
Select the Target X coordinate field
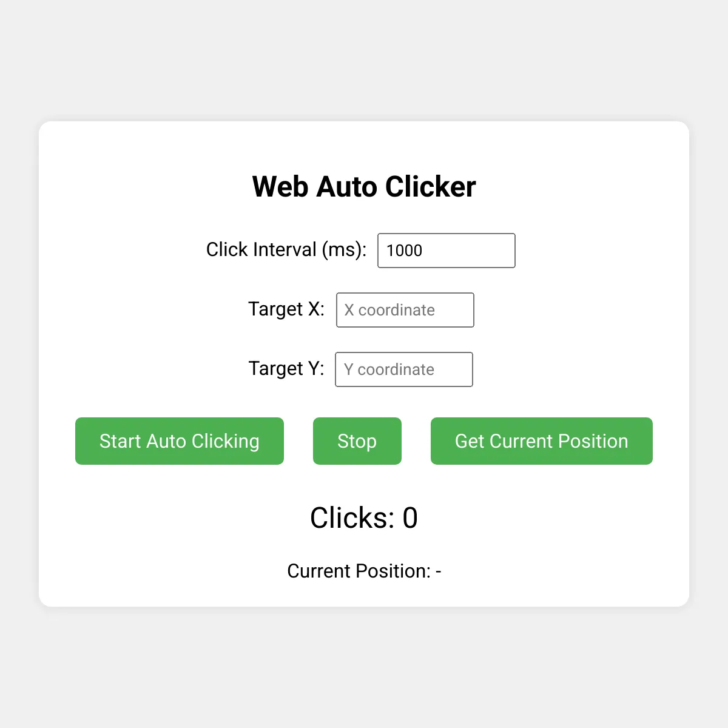405,310
